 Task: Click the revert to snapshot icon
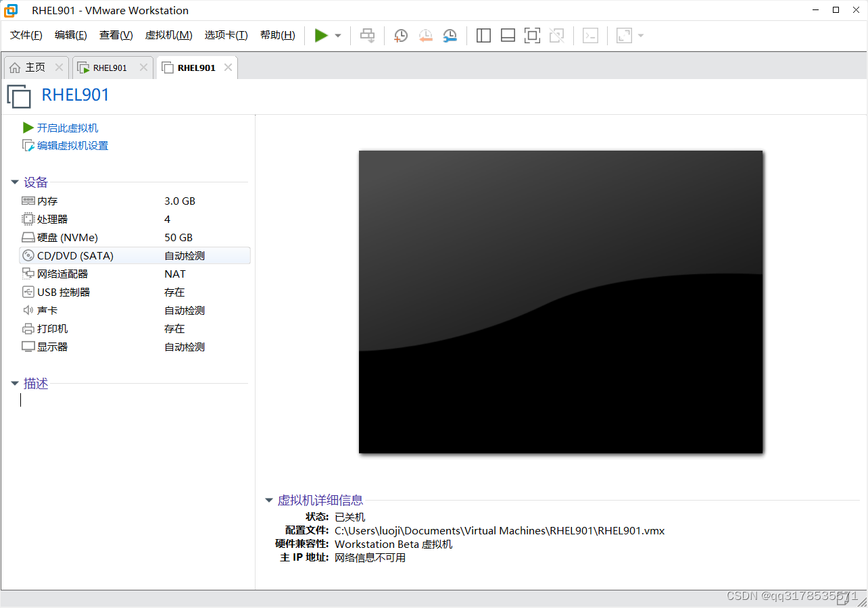pos(425,36)
